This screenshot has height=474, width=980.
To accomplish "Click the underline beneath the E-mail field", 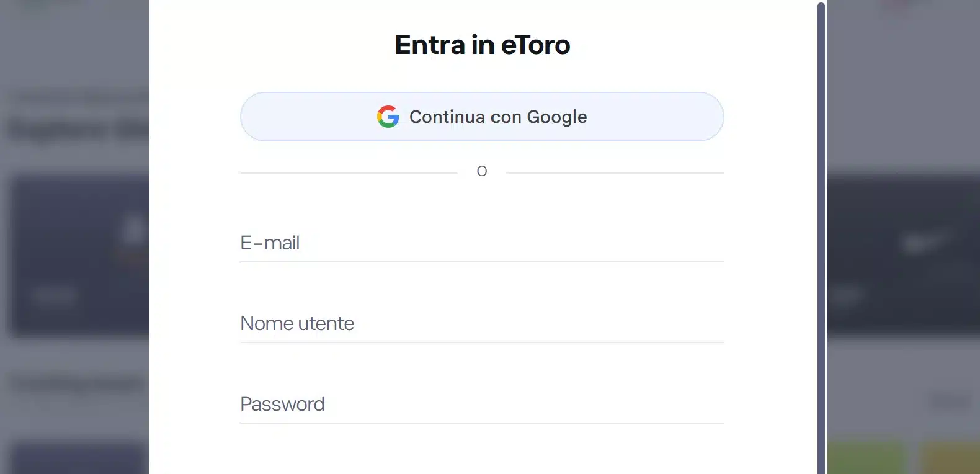I will (x=482, y=262).
